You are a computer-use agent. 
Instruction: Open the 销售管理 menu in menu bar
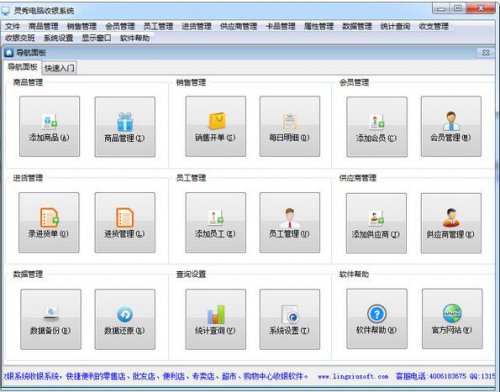pyautogui.click(x=82, y=26)
